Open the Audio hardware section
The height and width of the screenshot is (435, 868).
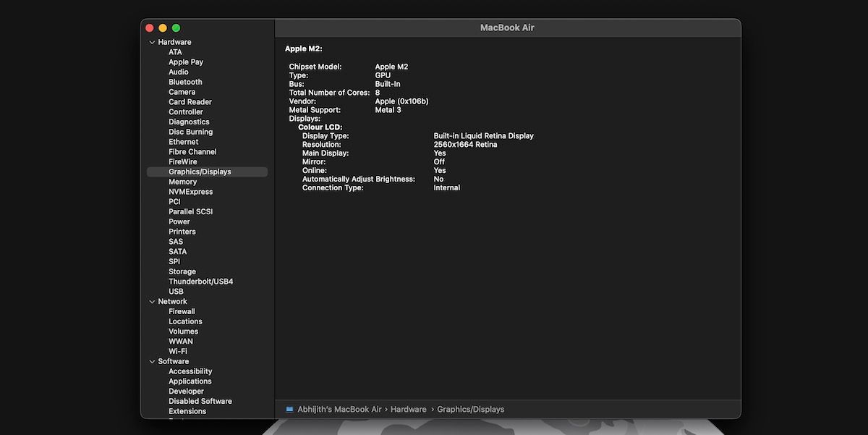179,72
